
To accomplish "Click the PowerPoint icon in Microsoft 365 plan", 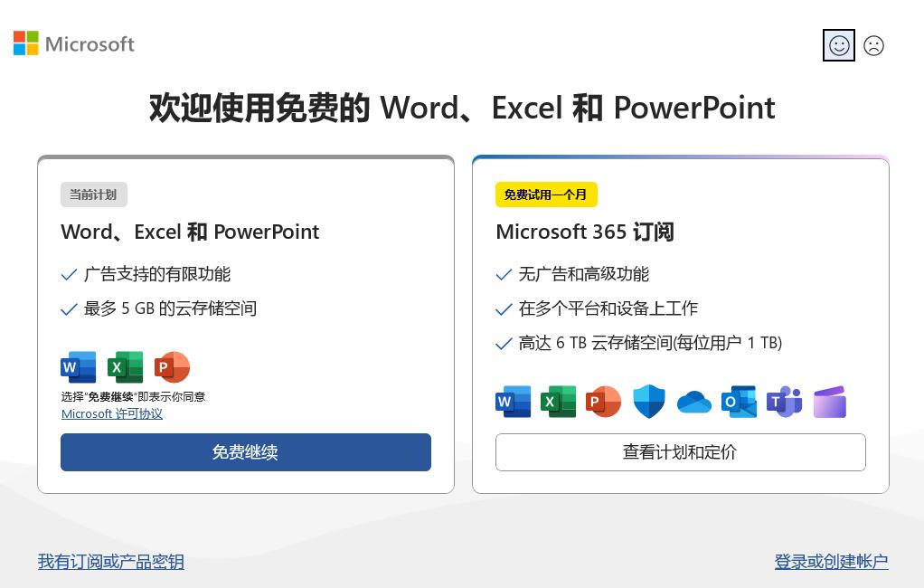I will [x=604, y=402].
